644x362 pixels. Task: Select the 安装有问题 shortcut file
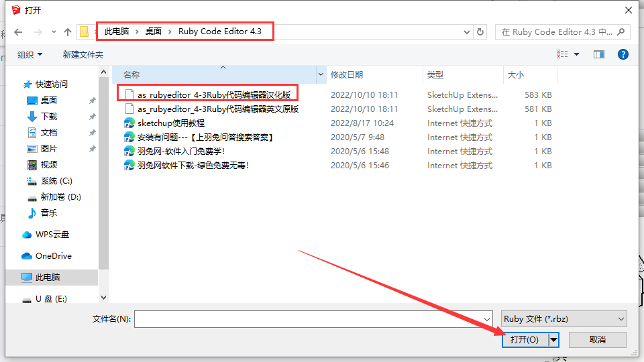(x=206, y=137)
